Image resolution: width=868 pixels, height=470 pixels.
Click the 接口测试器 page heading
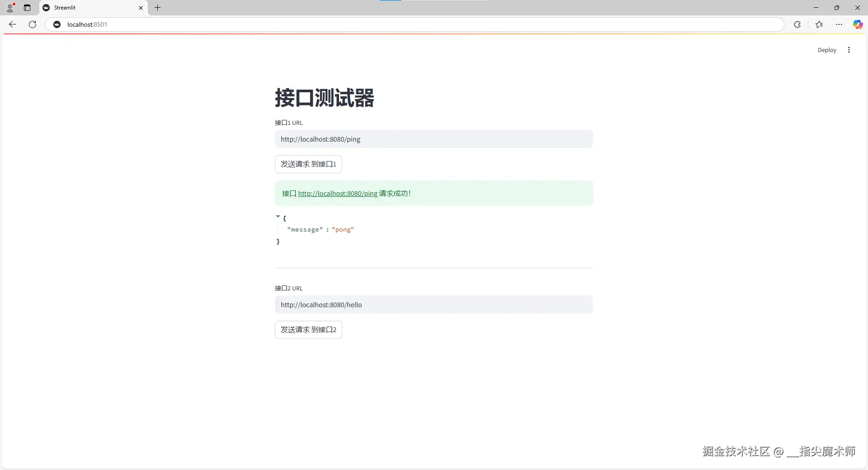click(325, 98)
